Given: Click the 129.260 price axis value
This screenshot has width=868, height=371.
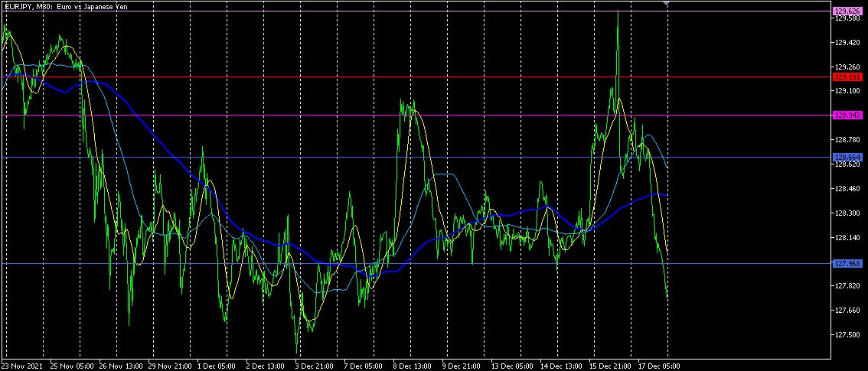Looking at the screenshot, I should 847,67.
